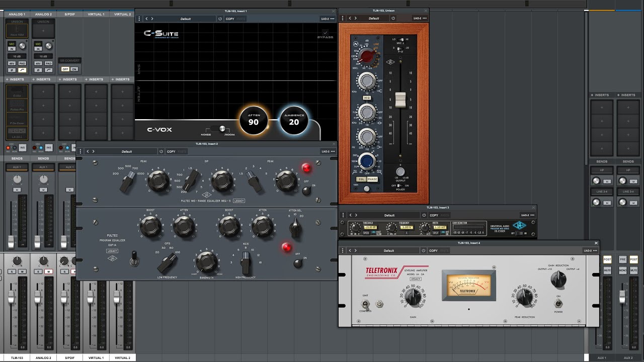
Task: Click the ANALOG 1 preamp gain knob
Action: click(22, 46)
